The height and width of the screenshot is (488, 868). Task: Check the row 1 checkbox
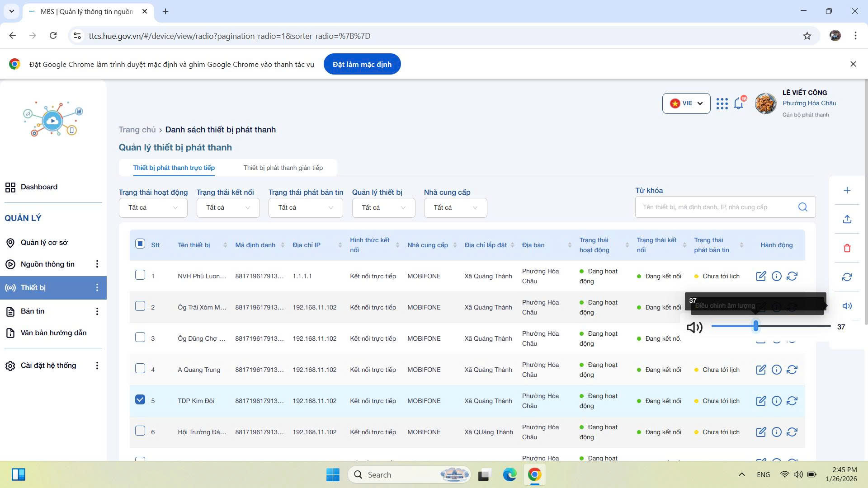click(x=140, y=275)
